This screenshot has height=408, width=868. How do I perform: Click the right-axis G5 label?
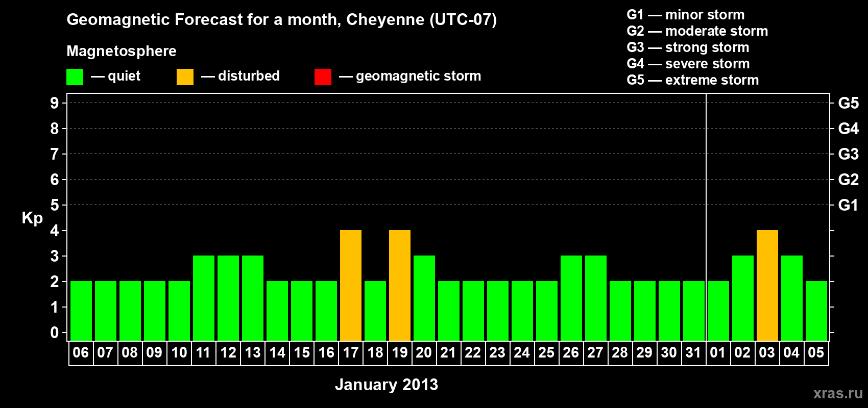click(849, 103)
